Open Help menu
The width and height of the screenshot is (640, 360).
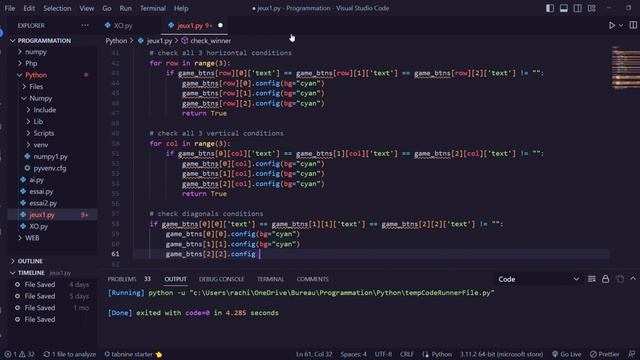tap(181, 8)
